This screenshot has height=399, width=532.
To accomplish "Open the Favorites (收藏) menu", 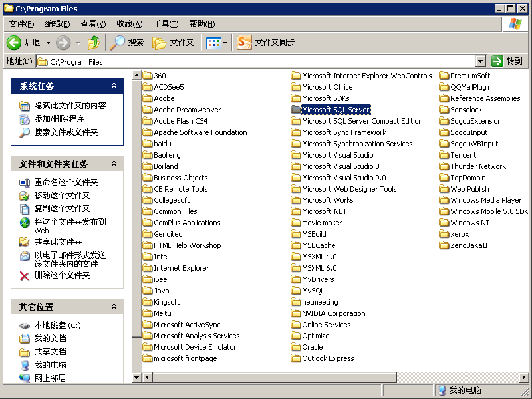I will pos(129,24).
